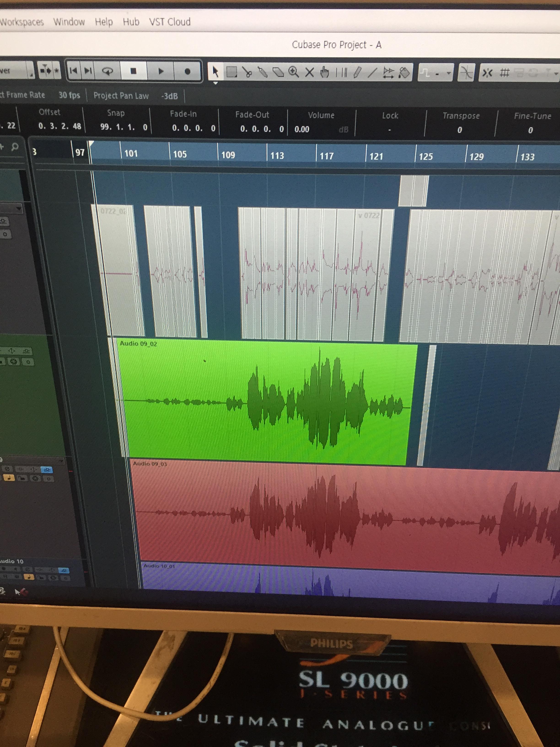
Task: Select the Mute X tool
Action: click(x=309, y=72)
